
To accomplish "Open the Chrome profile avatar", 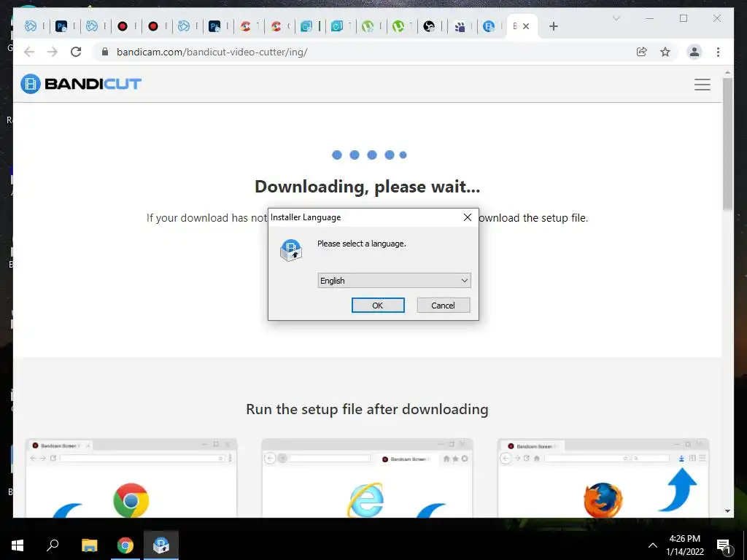I will tap(694, 52).
